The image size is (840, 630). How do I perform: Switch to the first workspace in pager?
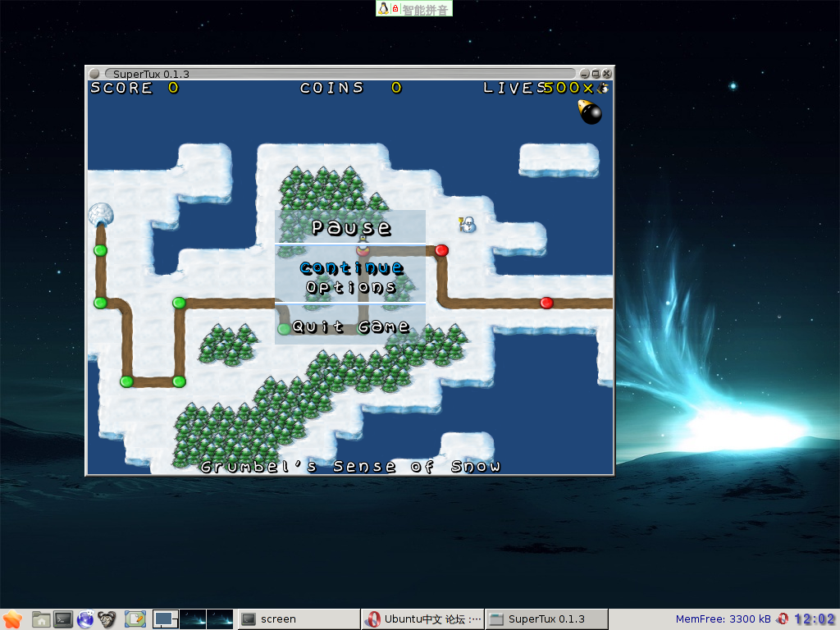point(166,619)
